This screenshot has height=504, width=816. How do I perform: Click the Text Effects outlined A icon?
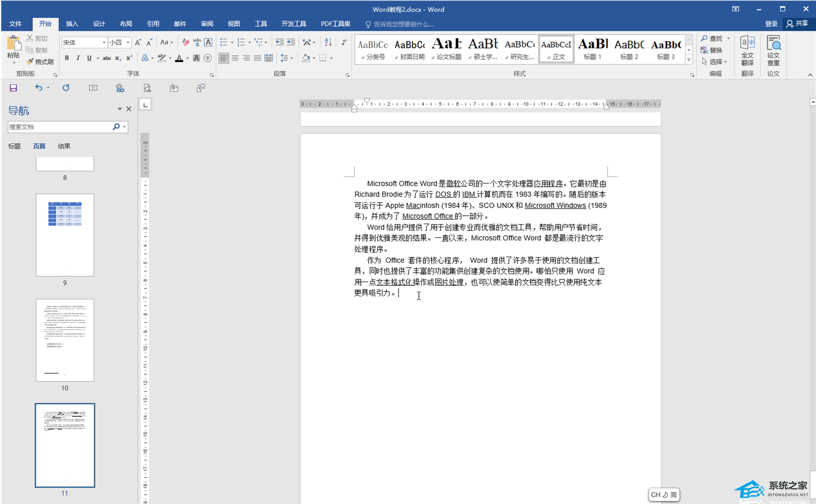(x=145, y=58)
